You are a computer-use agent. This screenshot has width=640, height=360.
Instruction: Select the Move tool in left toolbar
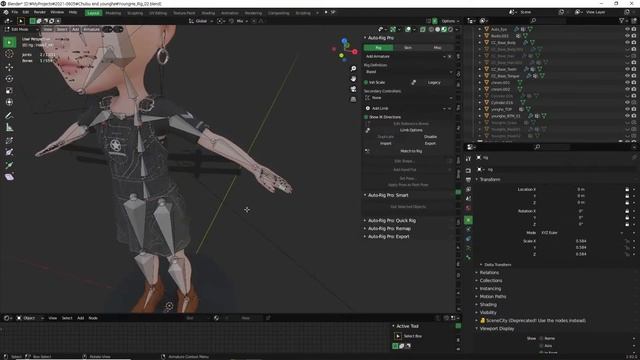pyautogui.click(x=9, y=67)
